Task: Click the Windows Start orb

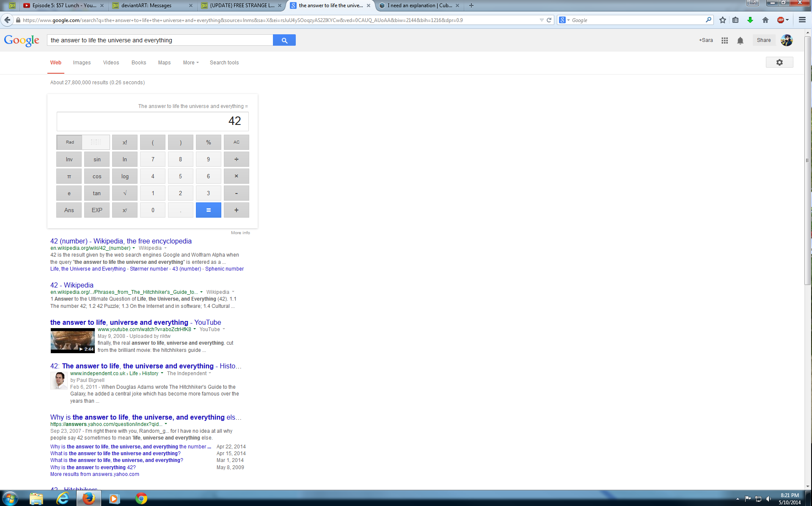Action: [x=9, y=498]
